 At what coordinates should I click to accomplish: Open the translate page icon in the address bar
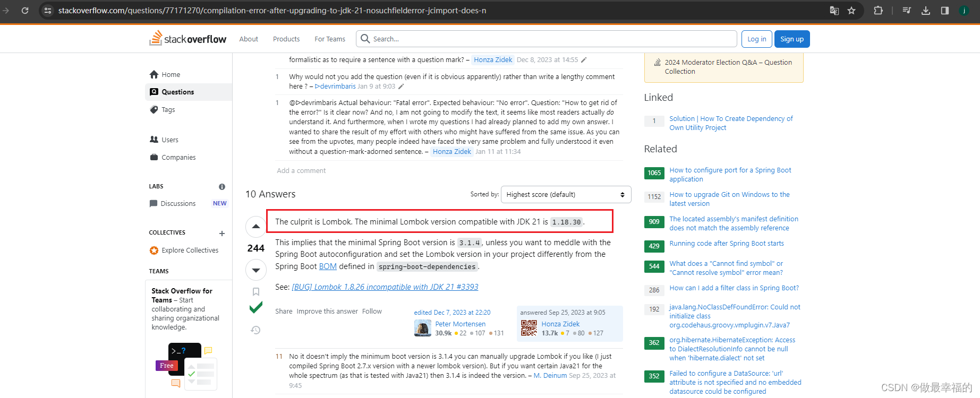(x=834, y=10)
